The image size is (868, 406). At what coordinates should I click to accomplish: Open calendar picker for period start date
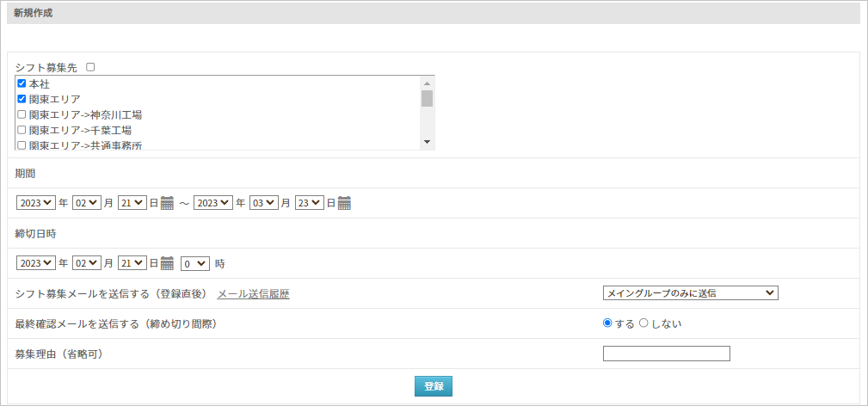click(x=167, y=203)
